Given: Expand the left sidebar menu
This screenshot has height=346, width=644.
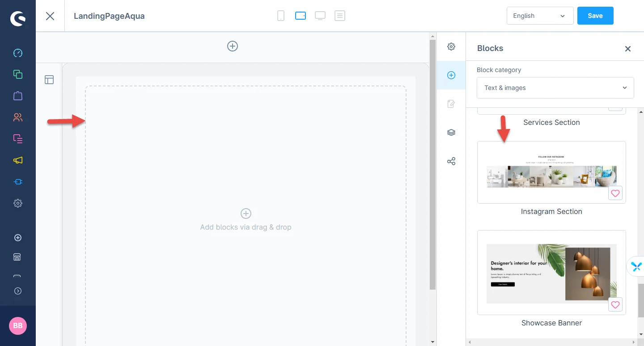Looking at the screenshot, I should [x=18, y=291].
